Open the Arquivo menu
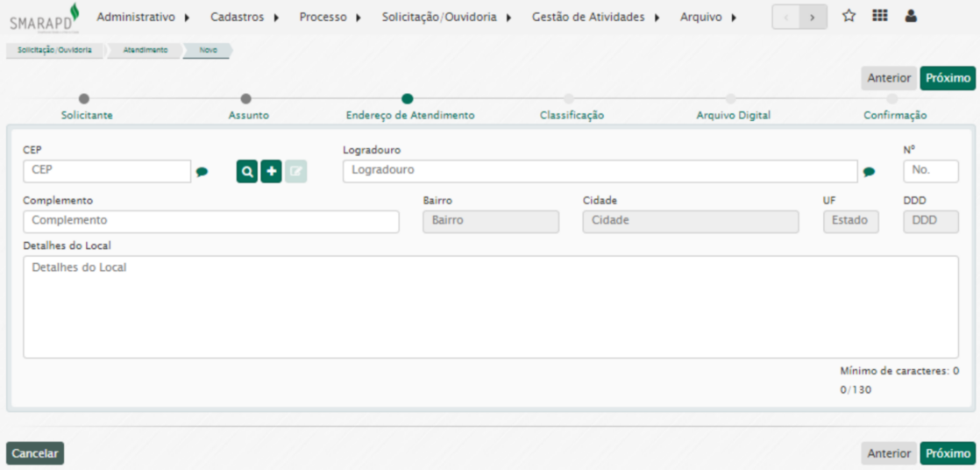The height and width of the screenshot is (470, 980). (x=708, y=18)
